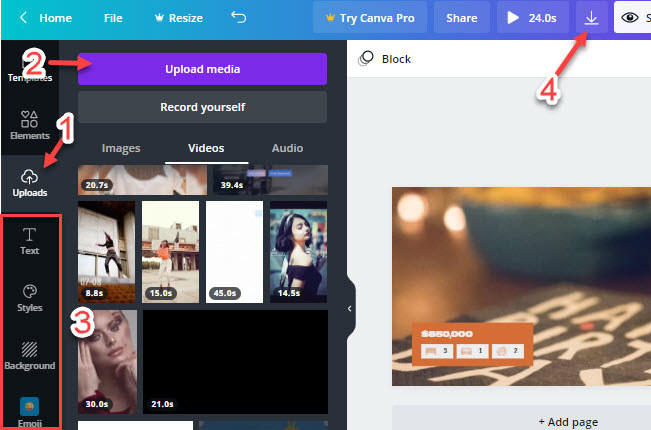Open the Background panel
The height and width of the screenshot is (430, 651).
click(x=29, y=356)
